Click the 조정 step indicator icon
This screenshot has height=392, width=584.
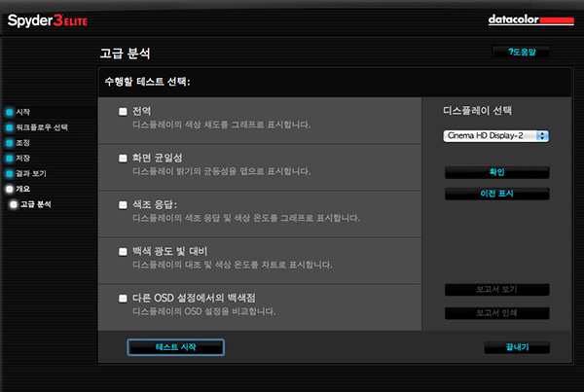tap(9, 143)
